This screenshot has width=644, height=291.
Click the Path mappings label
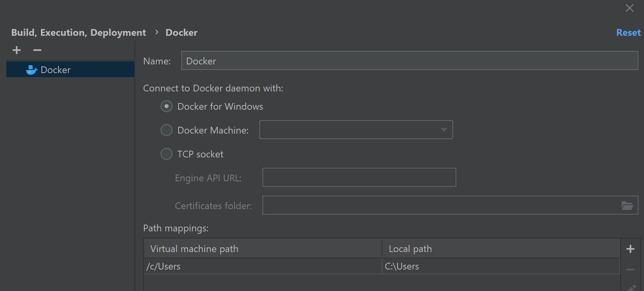pyautogui.click(x=176, y=228)
